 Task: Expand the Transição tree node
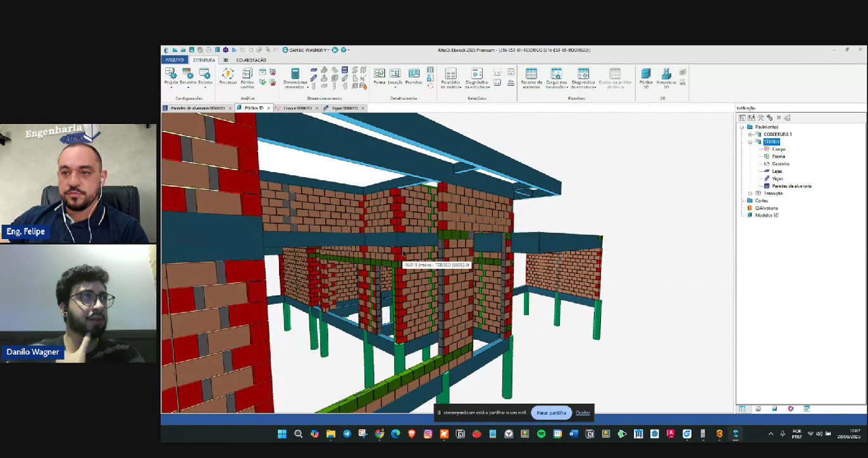750,194
